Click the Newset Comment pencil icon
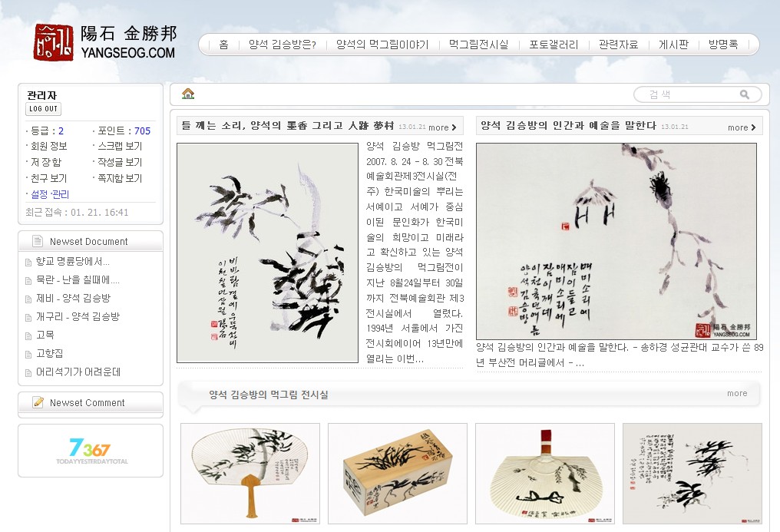Screen dimensions: 780x532 pyautogui.click(x=38, y=402)
